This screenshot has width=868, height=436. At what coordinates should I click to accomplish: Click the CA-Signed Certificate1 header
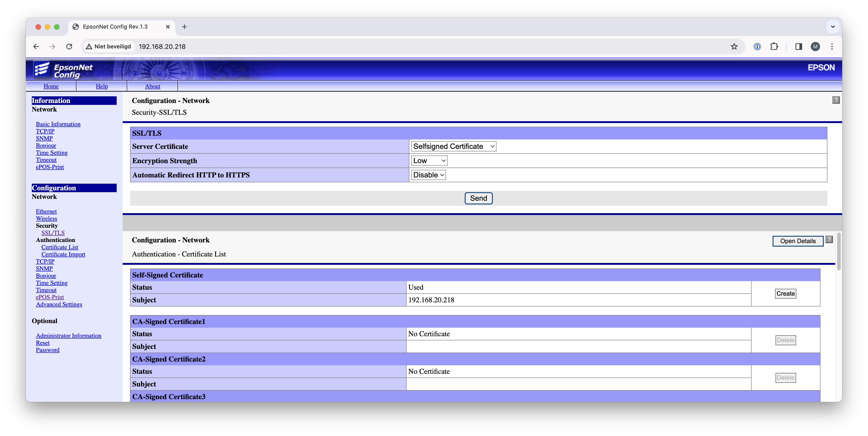point(475,321)
